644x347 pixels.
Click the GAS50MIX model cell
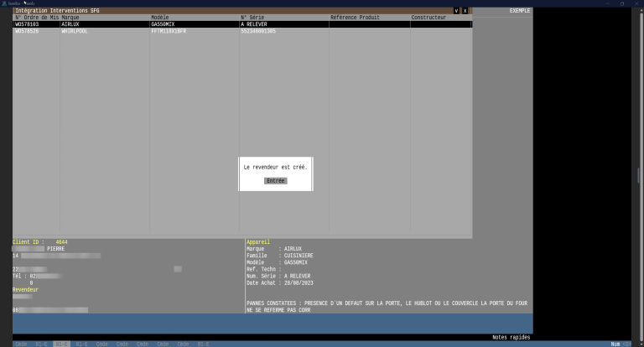[x=163, y=24]
